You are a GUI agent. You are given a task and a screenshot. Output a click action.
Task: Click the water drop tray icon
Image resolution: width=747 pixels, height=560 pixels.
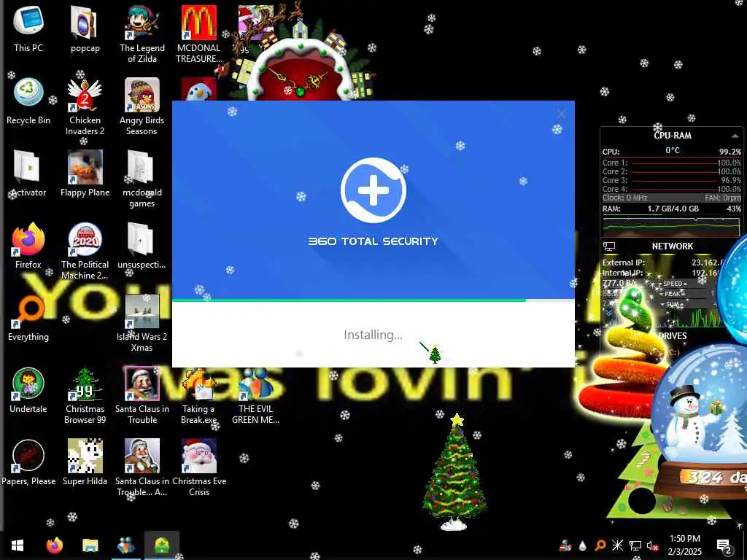pyautogui.click(x=582, y=545)
